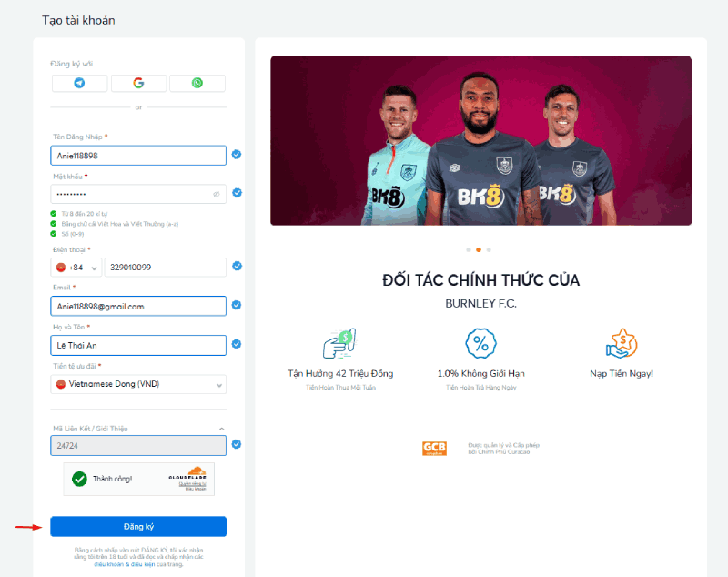Collapse the Mã Liên Kết / Giới Thiệu section

221,429
